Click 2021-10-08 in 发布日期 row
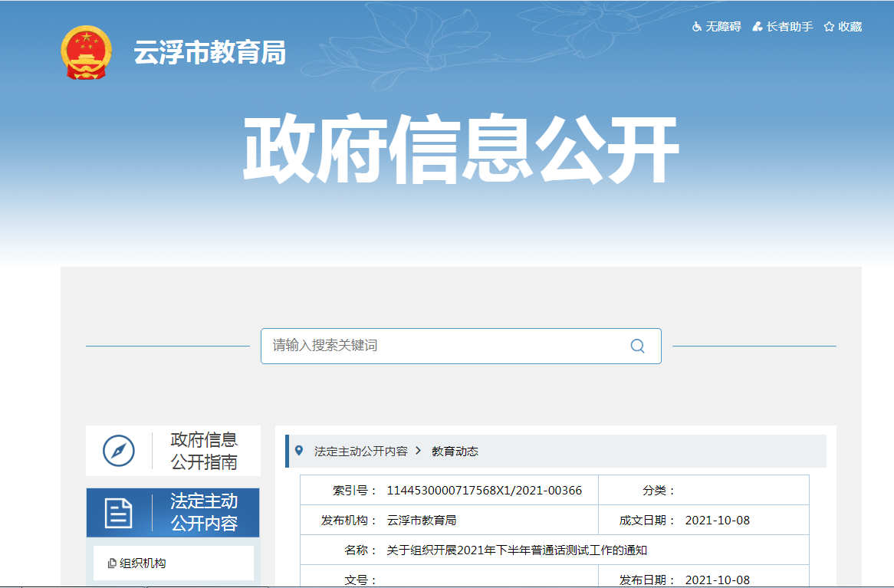 click(717, 580)
